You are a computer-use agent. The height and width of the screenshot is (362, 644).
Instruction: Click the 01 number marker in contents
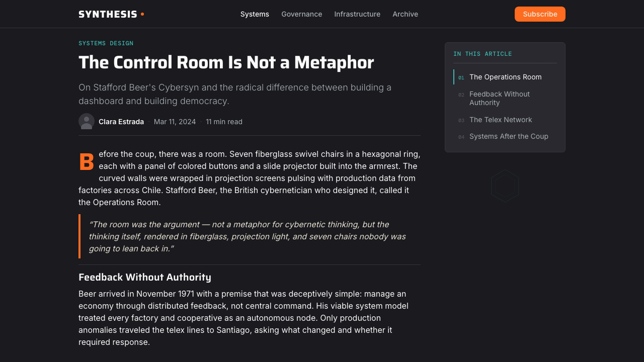point(461,77)
